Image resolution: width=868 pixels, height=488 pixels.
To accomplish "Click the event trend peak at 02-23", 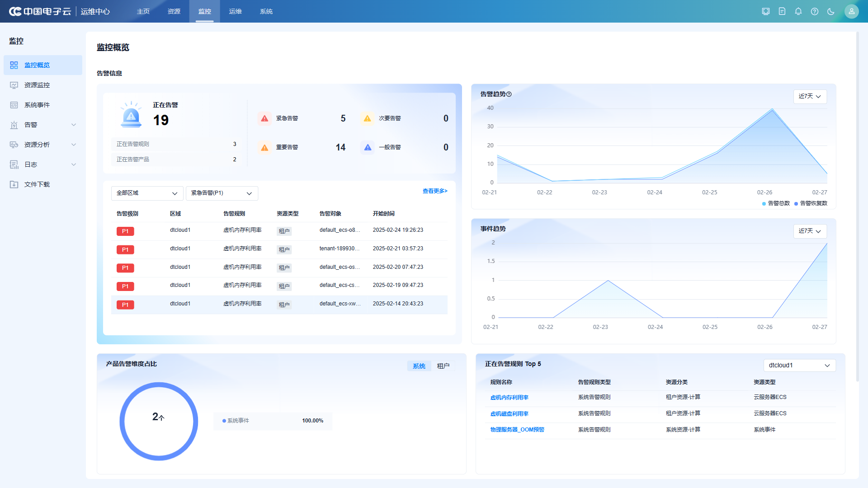I will coord(608,281).
